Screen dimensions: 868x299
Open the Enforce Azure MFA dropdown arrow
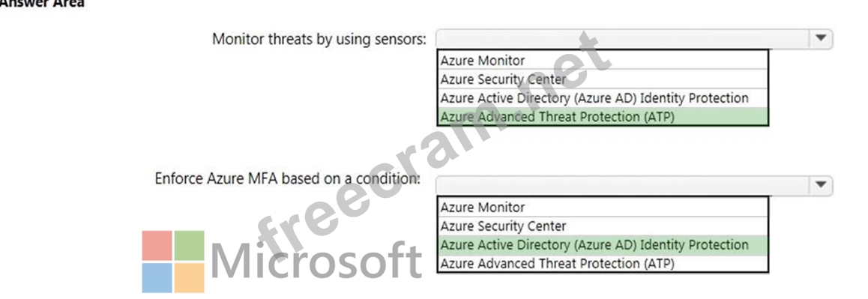point(821,186)
